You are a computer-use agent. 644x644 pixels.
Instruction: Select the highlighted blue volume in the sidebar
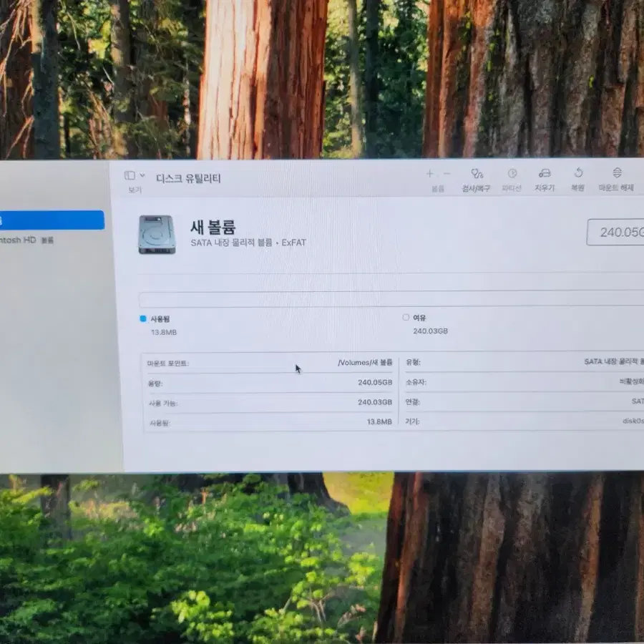(52, 220)
